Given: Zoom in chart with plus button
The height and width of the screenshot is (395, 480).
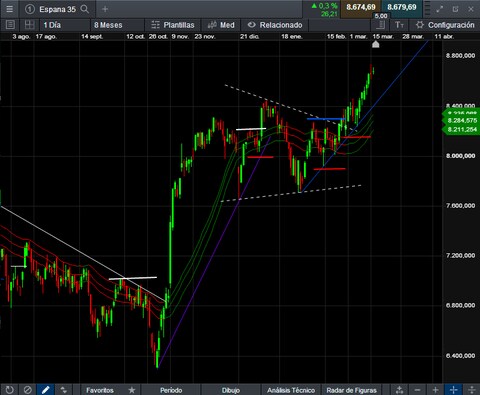Looking at the screenshot, I should (435, 390).
